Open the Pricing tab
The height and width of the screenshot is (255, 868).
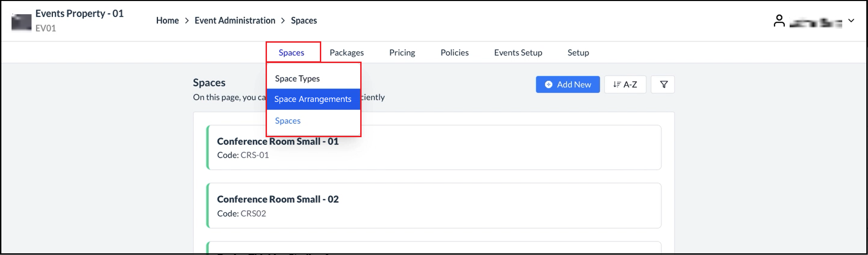pos(402,52)
